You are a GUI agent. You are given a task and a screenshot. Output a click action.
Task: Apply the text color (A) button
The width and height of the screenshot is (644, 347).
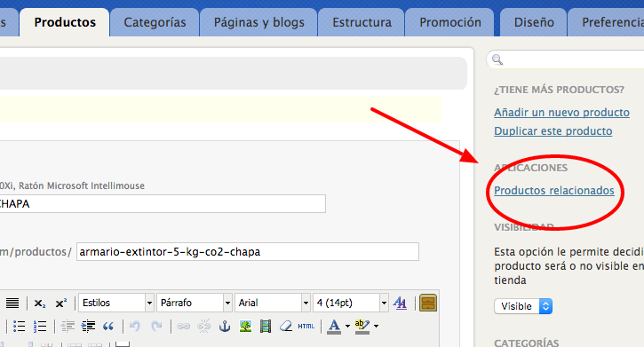click(334, 326)
